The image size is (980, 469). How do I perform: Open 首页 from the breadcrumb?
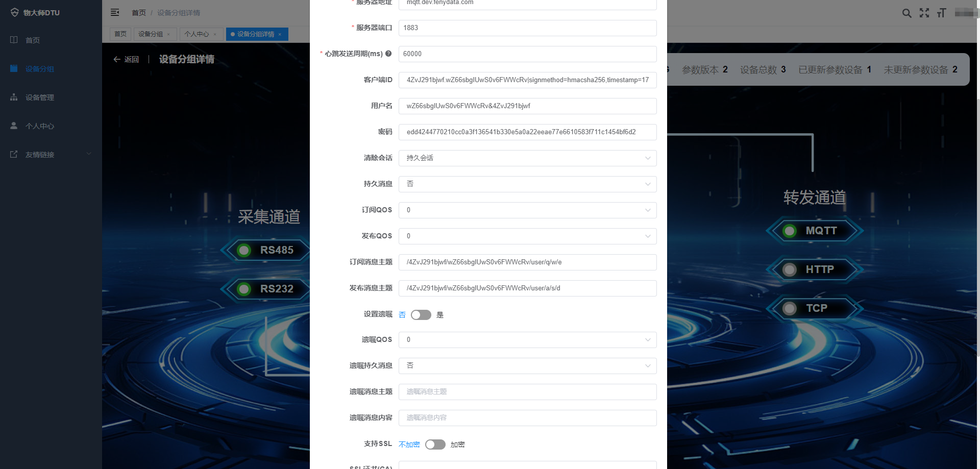(x=138, y=12)
